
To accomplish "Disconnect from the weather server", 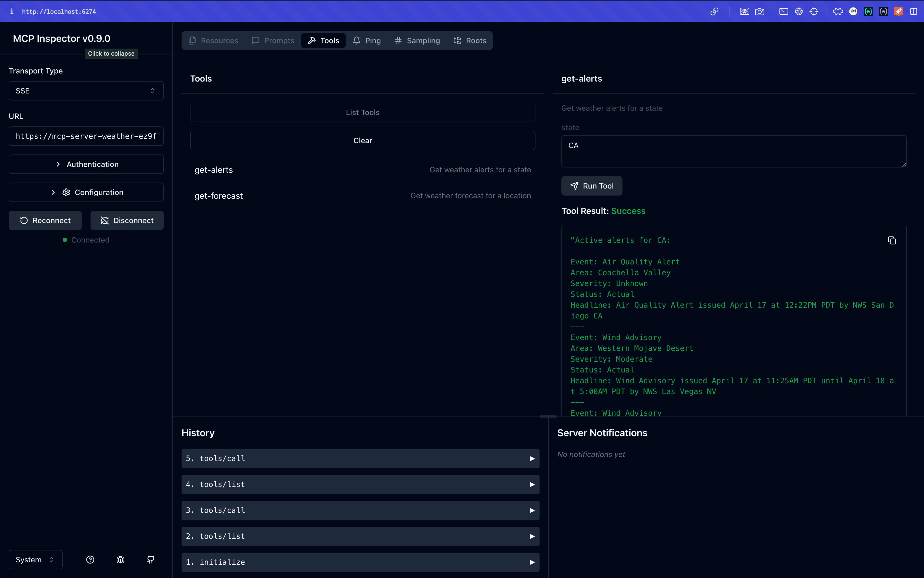I will click(x=126, y=220).
